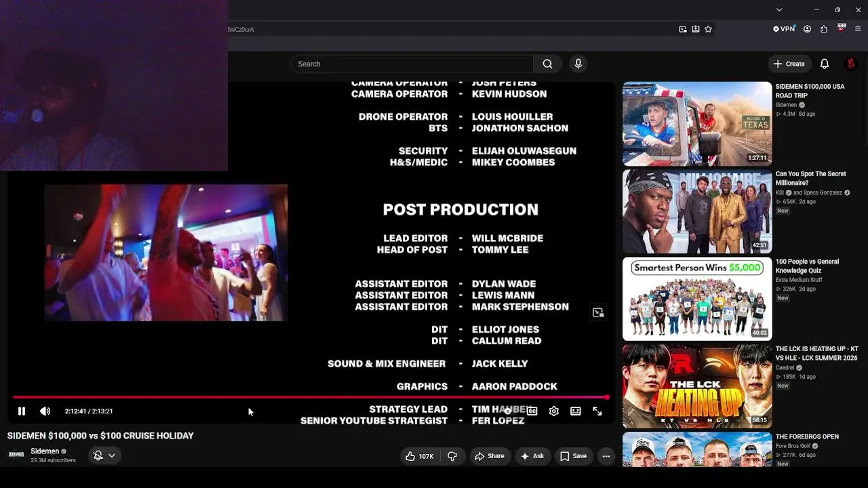Click the search magnifier button
The width and height of the screenshot is (868, 488).
coord(547,64)
